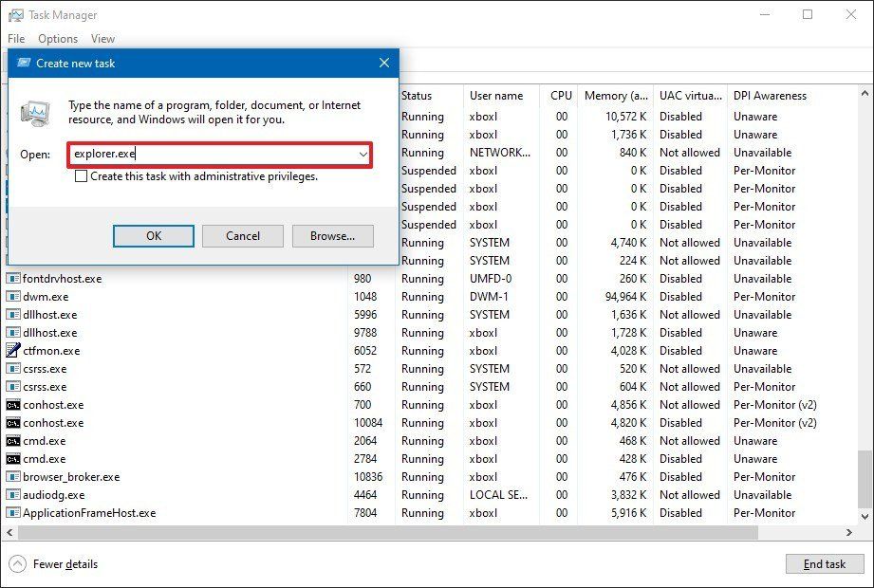Click the computer icon in Create new task dialog

coord(38,111)
